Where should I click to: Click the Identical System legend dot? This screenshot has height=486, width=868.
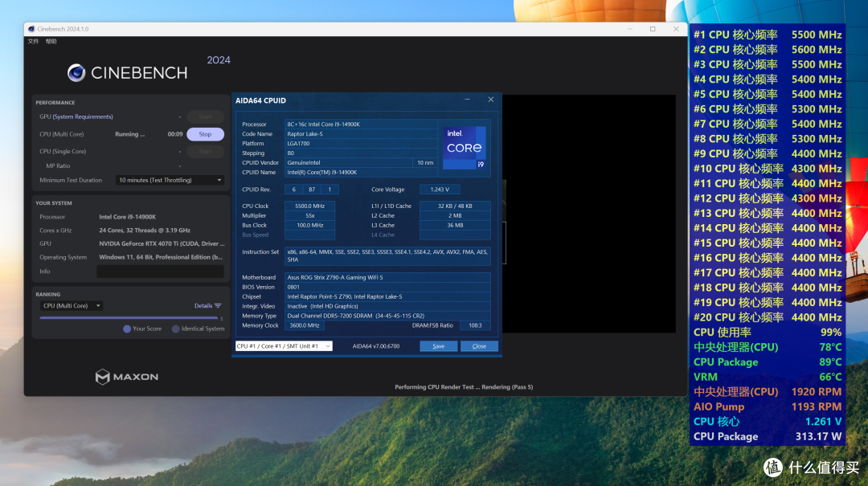175,329
